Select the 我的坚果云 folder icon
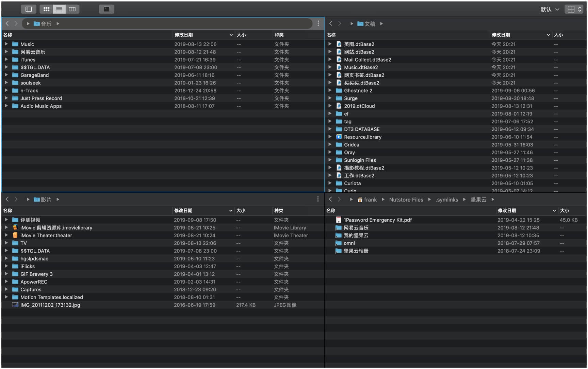Screen dimensions: 588x369 (x=338, y=235)
